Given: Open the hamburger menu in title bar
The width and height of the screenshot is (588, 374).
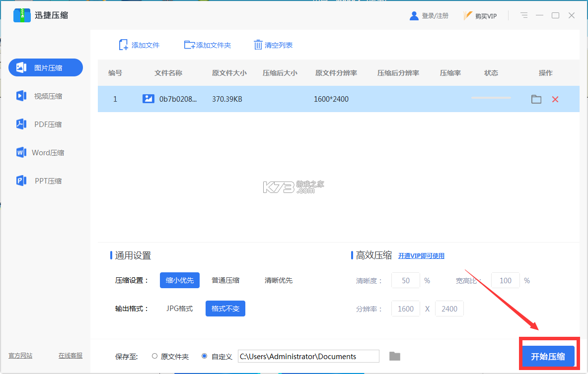Looking at the screenshot, I should (x=524, y=15).
